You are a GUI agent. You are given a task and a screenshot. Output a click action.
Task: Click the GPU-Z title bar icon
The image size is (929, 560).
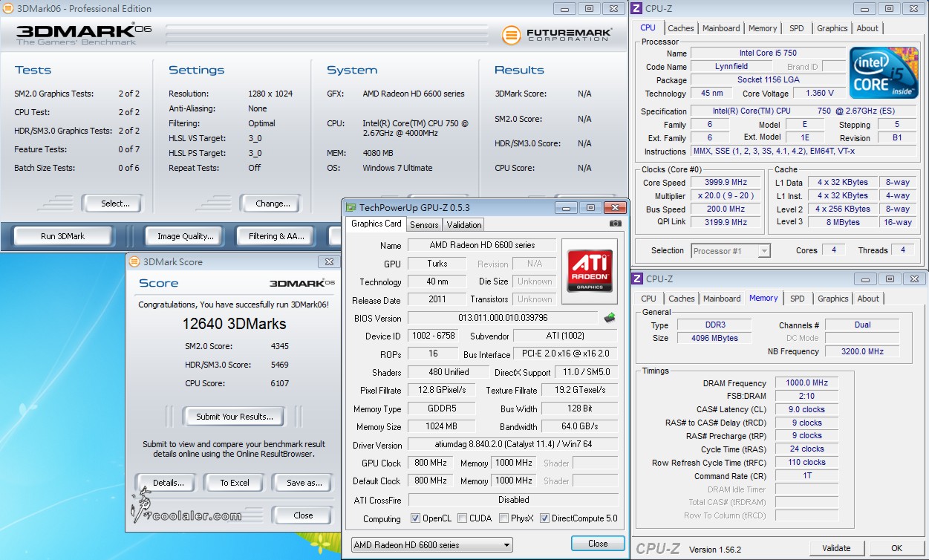pos(351,207)
